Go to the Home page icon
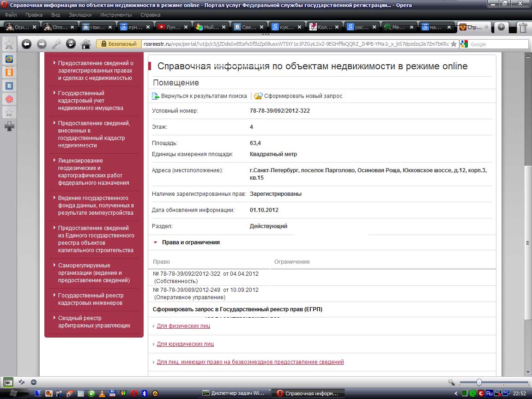Screen dimensions: 532x399 pyautogui.click(x=85, y=44)
